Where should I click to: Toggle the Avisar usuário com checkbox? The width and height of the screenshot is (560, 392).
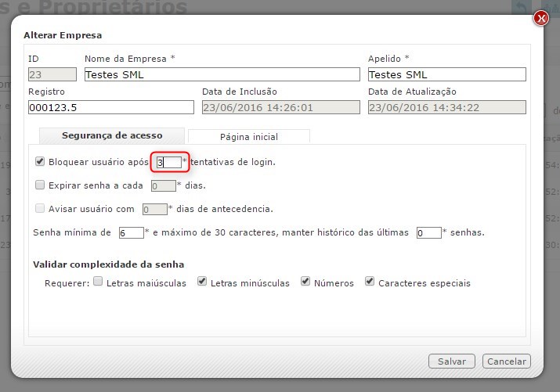tap(41, 208)
